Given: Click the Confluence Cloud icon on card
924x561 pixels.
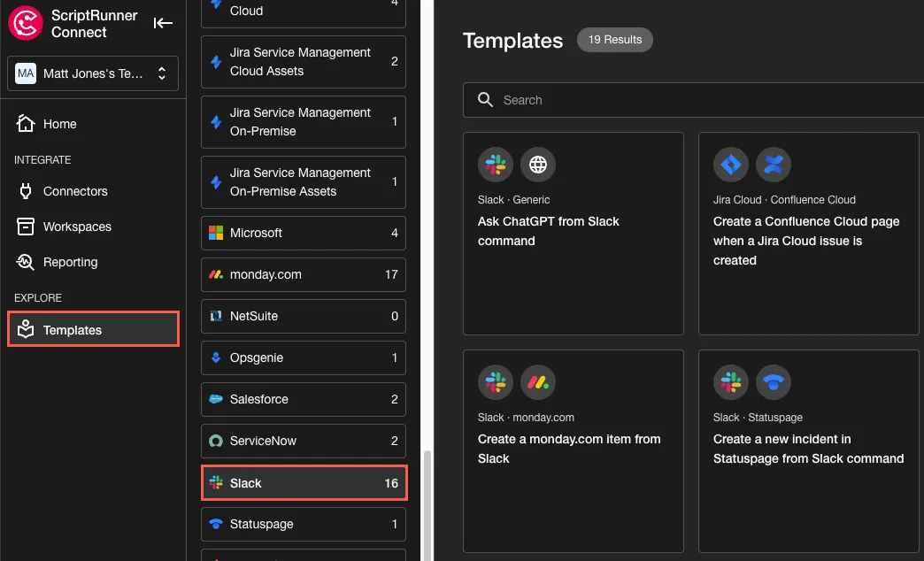Looking at the screenshot, I should (x=774, y=165).
